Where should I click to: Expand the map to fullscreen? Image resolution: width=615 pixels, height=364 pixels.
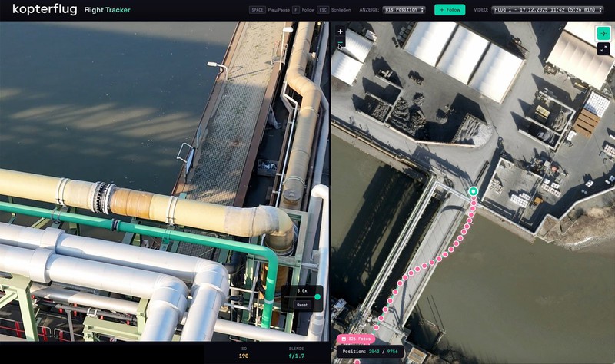point(603,49)
